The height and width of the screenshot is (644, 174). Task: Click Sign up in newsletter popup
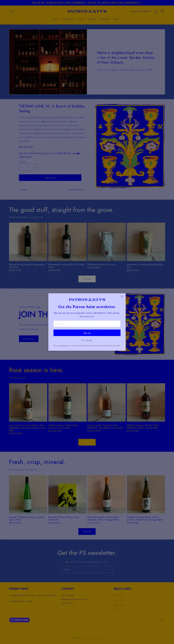pos(87,333)
